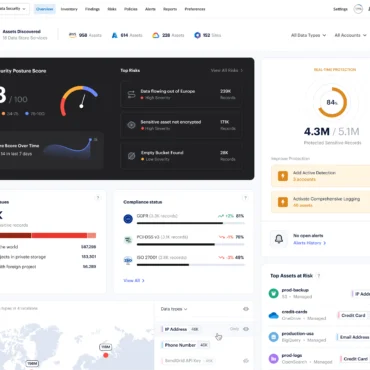The image size is (370, 370).
Task: Open the View All Risks link
Action: tap(227, 70)
